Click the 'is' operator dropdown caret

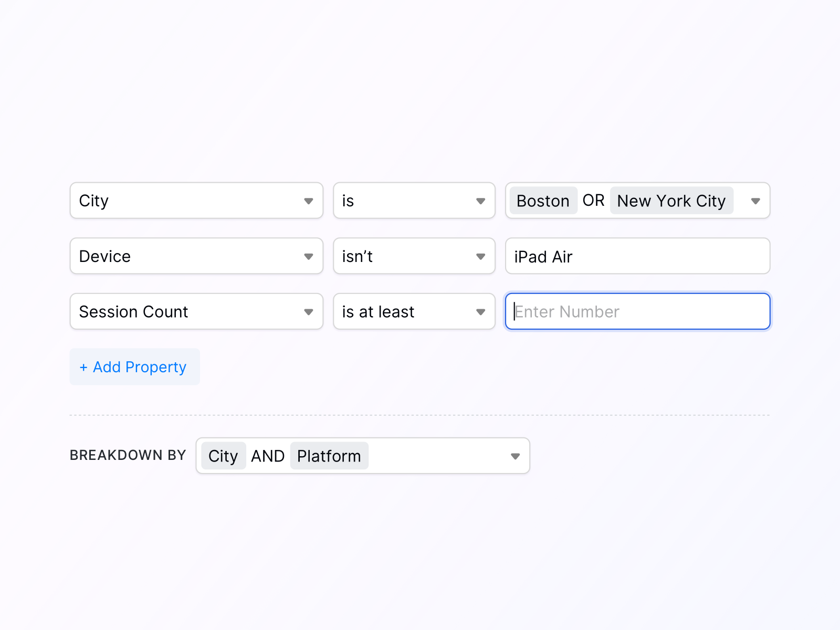coord(480,201)
